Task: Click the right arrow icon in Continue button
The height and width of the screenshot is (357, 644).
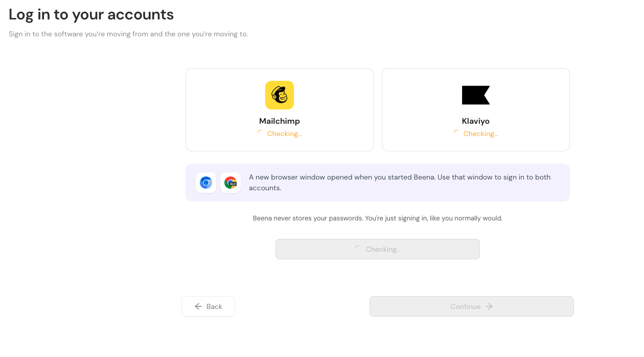Action: tap(489, 306)
